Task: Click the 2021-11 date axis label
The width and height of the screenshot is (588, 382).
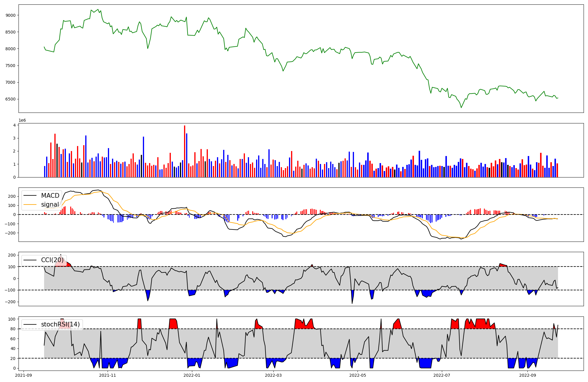Action: 108,375
